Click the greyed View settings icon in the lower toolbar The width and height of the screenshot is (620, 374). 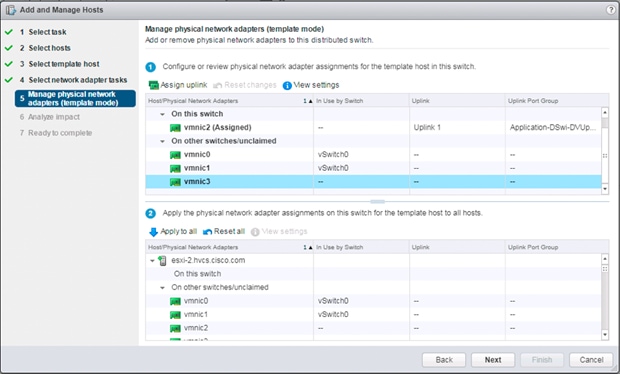coord(255,232)
